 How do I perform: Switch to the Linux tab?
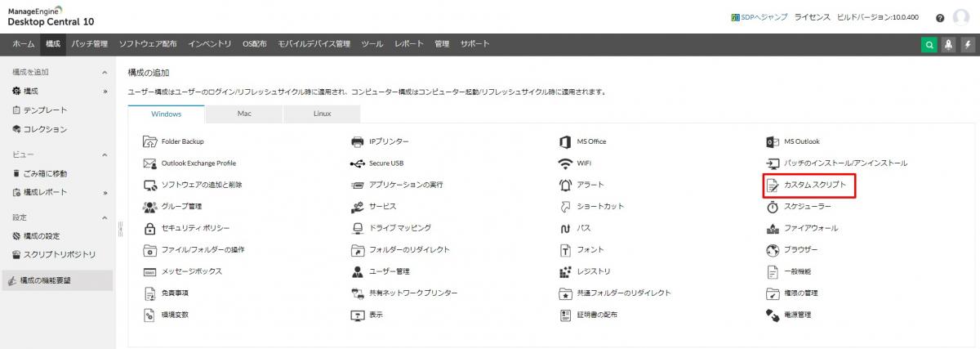click(x=322, y=114)
